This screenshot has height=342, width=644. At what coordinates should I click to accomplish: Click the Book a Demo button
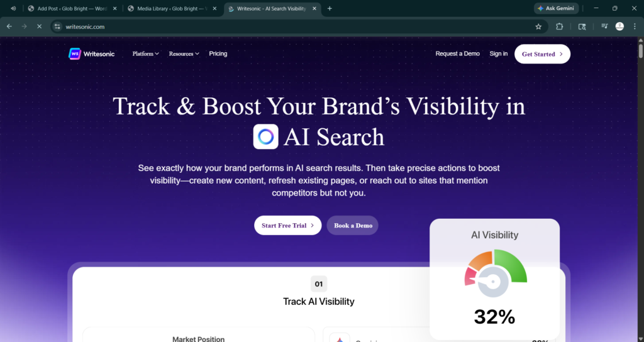352,225
